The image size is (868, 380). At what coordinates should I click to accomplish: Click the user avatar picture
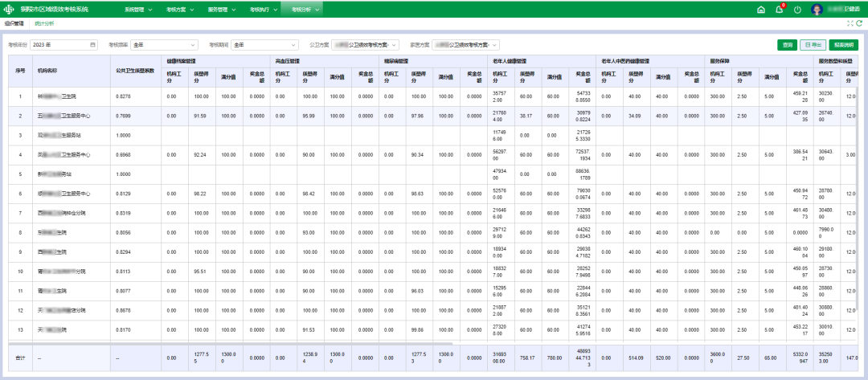click(x=817, y=10)
